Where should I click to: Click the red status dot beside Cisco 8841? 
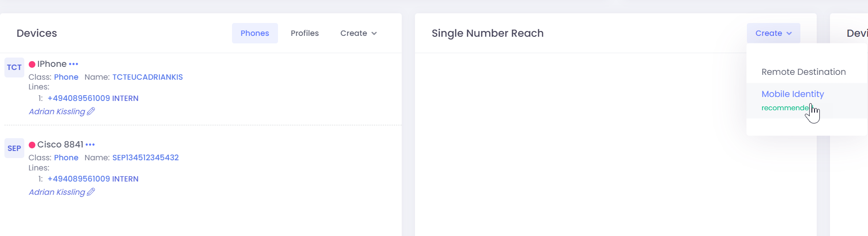tap(32, 145)
